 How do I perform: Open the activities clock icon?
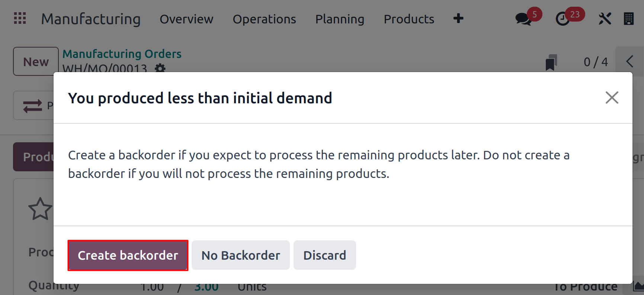pos(563,19)
